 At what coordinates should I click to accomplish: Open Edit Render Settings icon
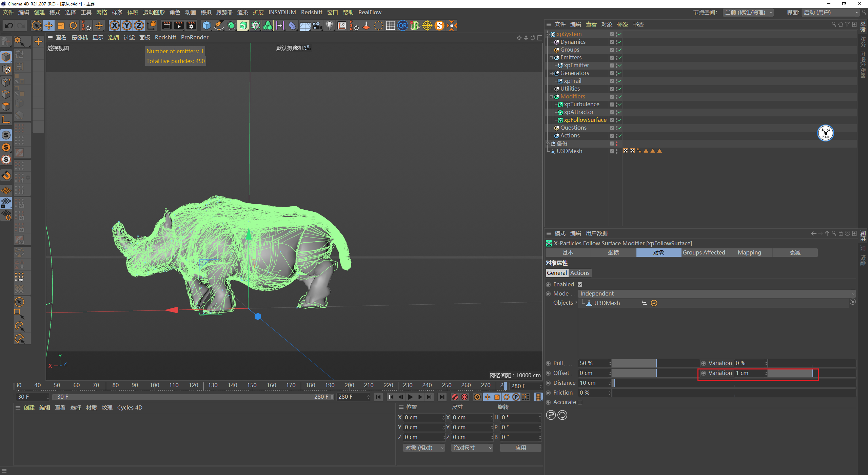coord(191,25)
